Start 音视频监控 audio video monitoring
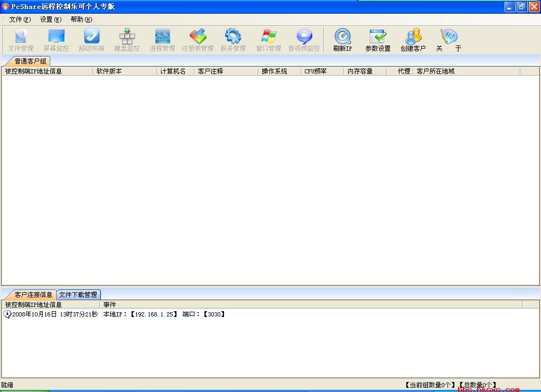 [x=304, y=40]
